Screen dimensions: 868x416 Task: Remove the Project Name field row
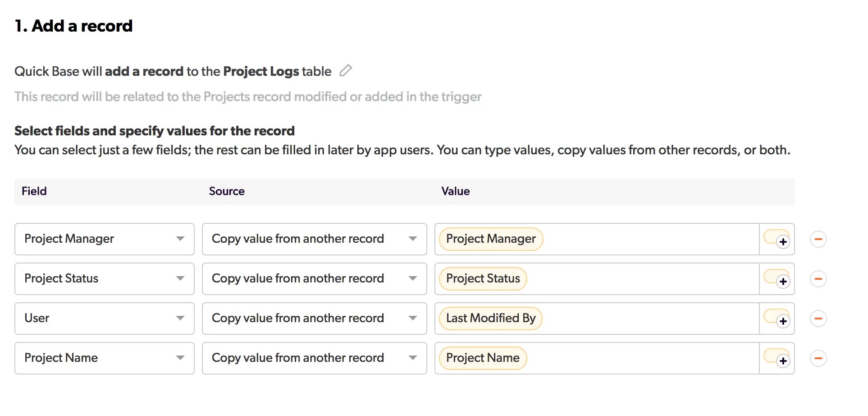coord(818,358)
